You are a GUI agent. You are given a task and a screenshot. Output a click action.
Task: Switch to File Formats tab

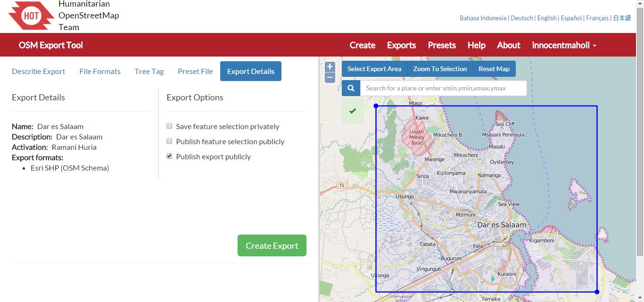point(100,71)
